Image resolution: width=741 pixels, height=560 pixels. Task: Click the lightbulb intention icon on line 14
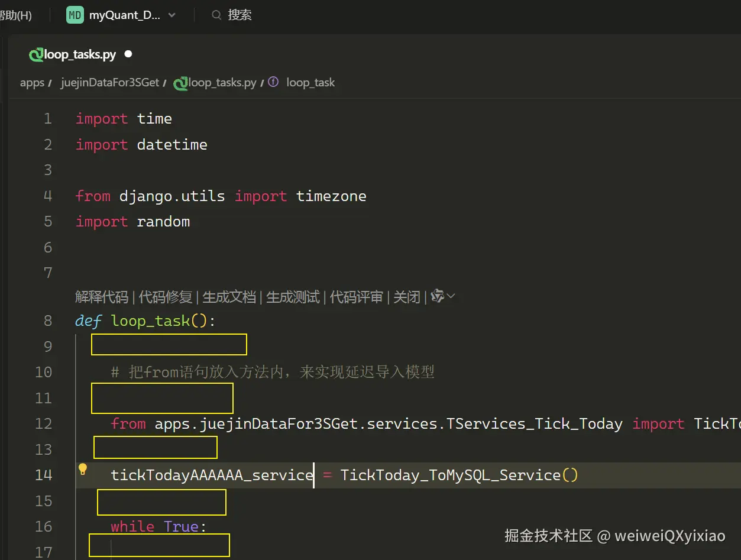[82, 469]
